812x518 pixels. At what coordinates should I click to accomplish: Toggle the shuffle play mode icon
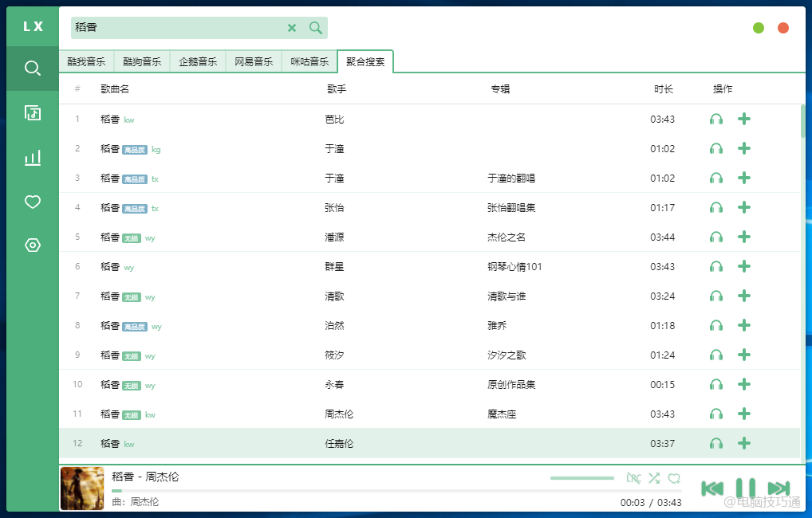654,478
